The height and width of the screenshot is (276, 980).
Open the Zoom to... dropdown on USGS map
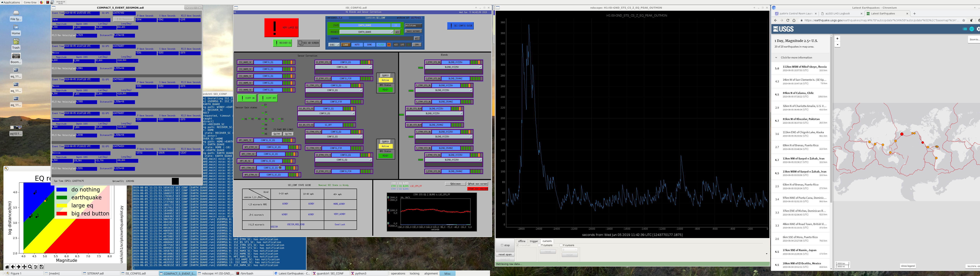coord(974,39)
